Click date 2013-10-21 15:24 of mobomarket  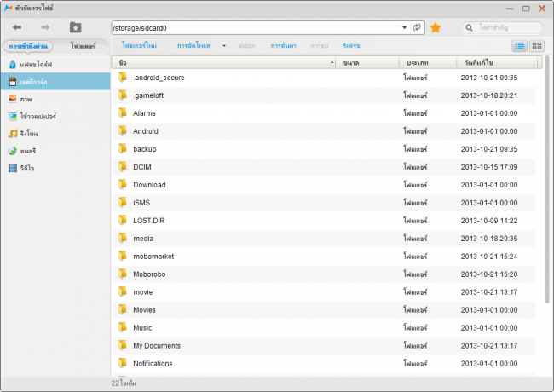[x=489, y=257]
